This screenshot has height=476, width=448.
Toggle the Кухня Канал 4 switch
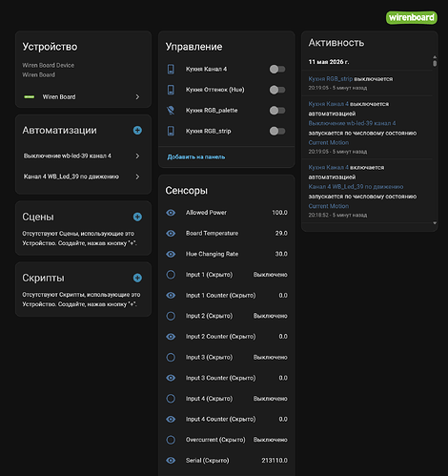pos(277,69)
